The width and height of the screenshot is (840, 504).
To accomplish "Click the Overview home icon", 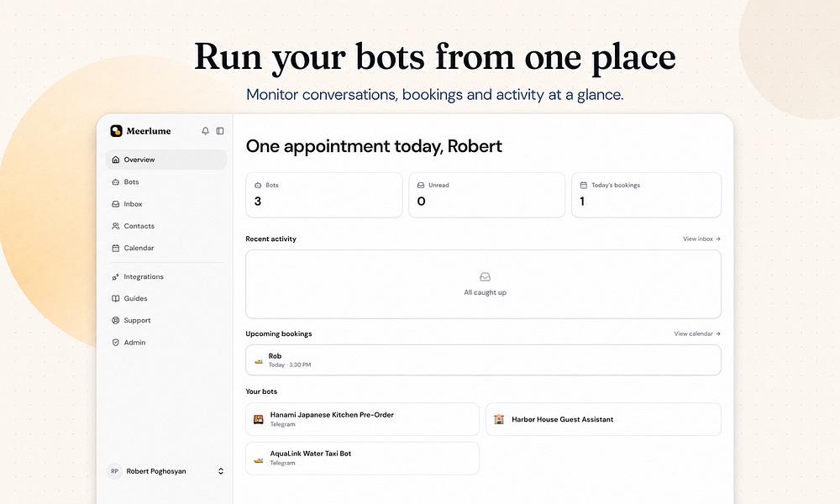I will pyautogui.click(x=116, y=160).
